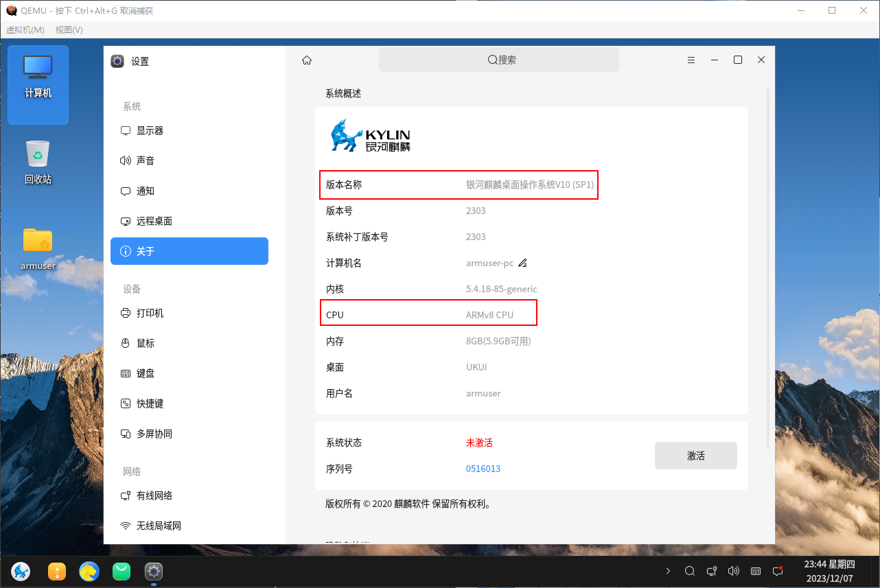
Task: Open 键盘 keyboard settings
Action: [x=189, y=373]
